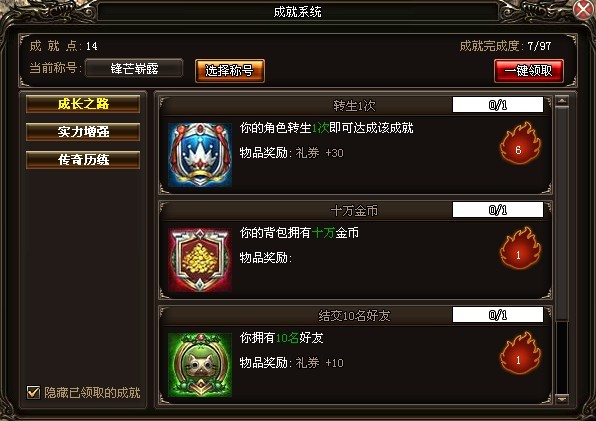Click the 转生1次 progress bar 0/1
Screen dimensions: 596x421
pos(498,104)
